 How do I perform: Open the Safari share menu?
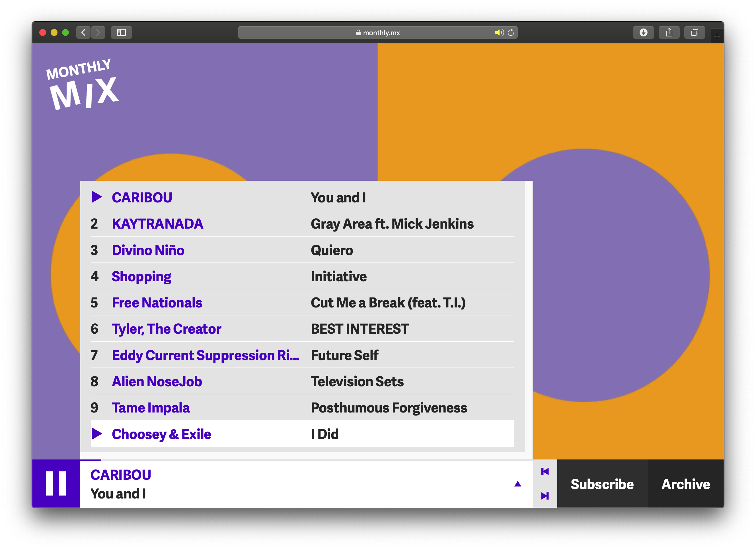click(x=669, y=32)
